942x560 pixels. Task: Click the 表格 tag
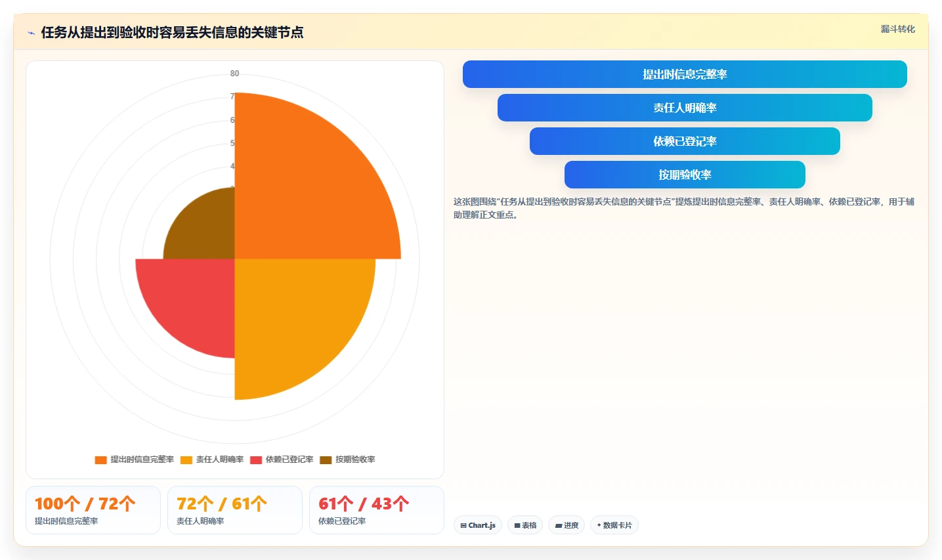click(525, 525)
